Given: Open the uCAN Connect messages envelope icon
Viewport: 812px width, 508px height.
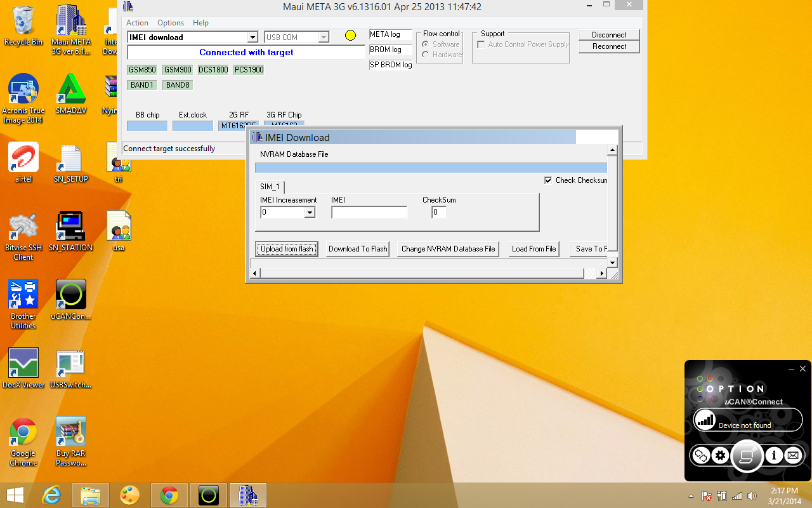Looking at the screenshot, I should pyautogui.click(x=793, y=455).
